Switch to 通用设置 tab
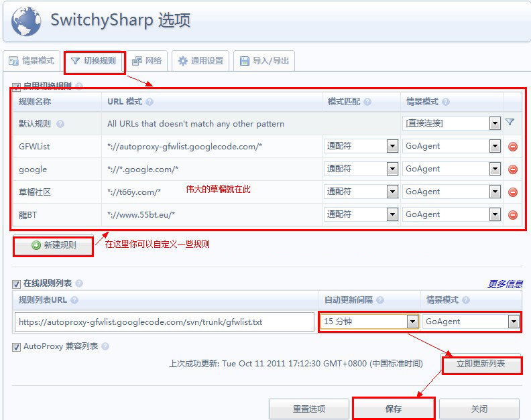The image size is (531, 420). tap(200, 61)
